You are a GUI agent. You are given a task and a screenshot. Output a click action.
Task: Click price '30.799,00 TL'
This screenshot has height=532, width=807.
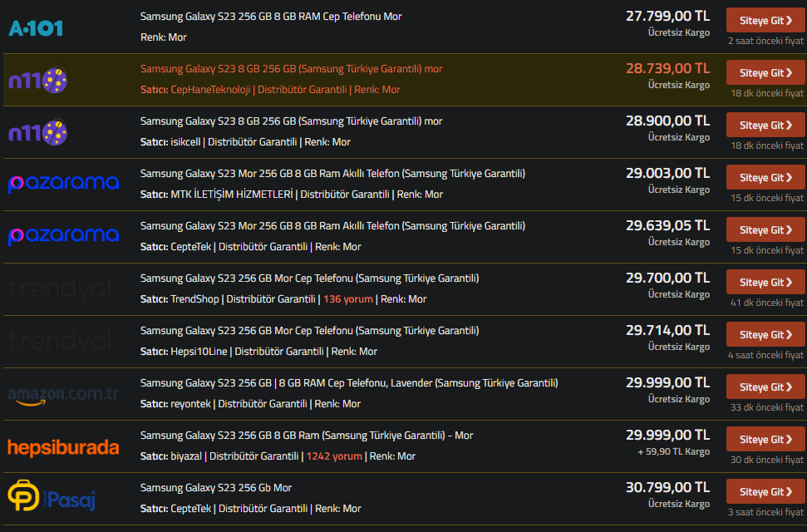[667, 488]
